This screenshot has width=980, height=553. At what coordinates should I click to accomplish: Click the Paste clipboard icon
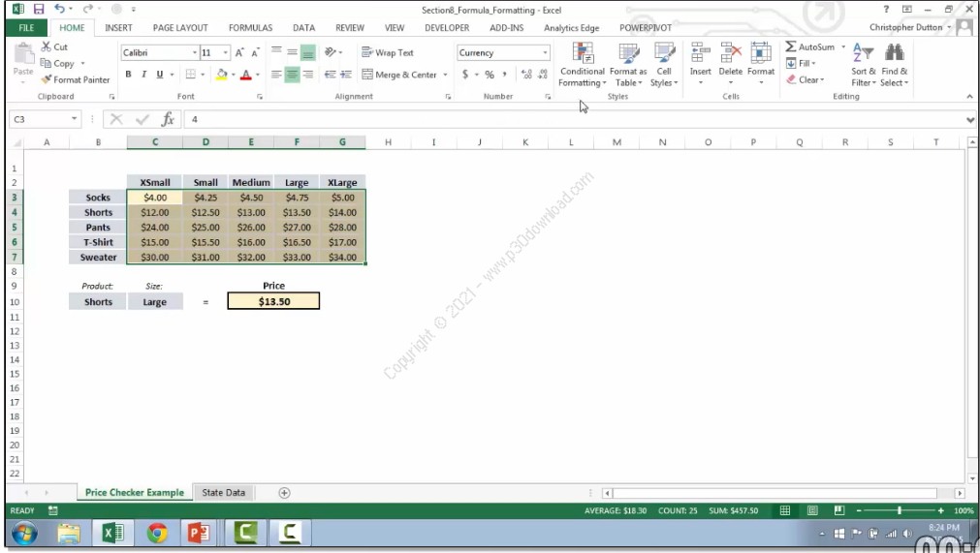(x=23, y=55)
